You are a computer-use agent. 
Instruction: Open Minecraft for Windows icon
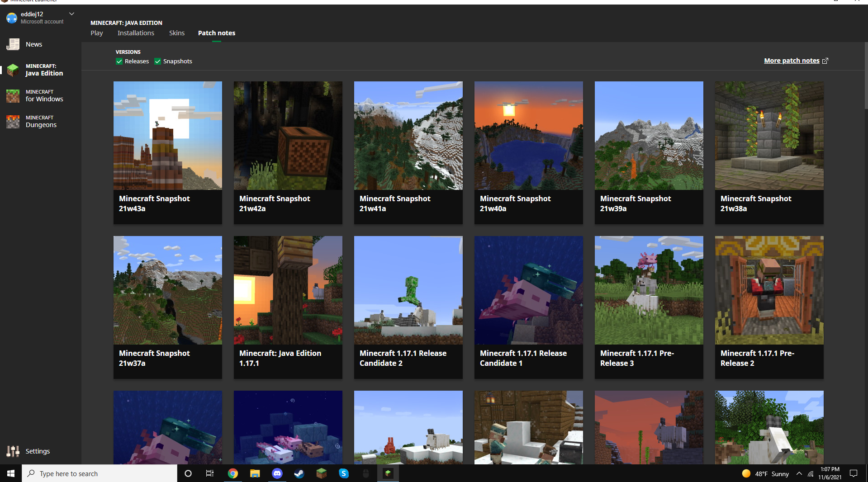point(13,96)
